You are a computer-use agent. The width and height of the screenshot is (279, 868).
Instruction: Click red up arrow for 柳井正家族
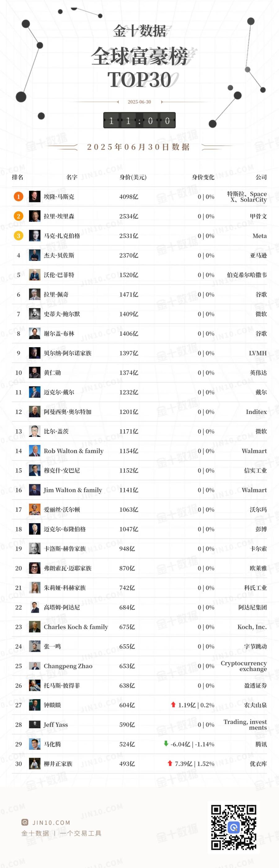170,763
